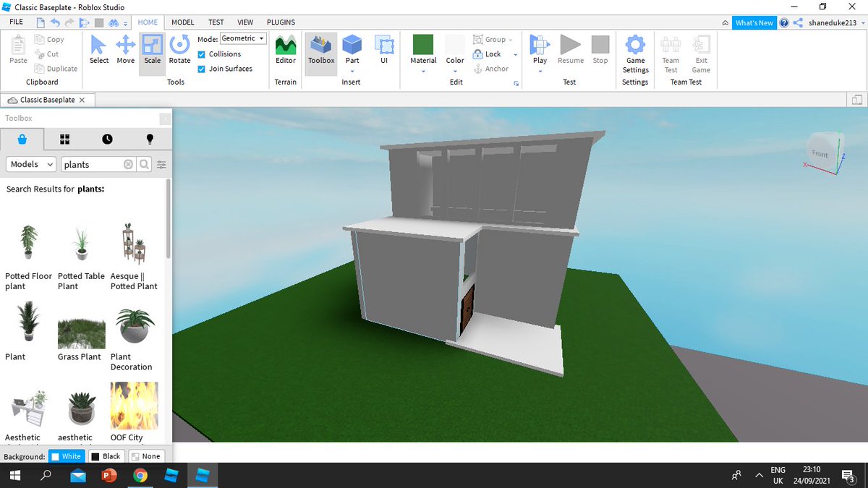This screenshot has height=488, width=868.
Task: Open the Toolbox Recent clock tab
Action: tap(107, 139)
